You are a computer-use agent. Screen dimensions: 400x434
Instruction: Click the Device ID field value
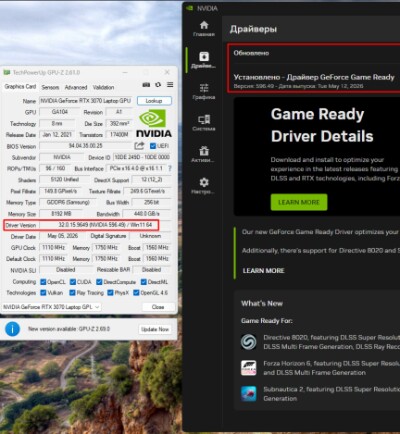coord(142,157)
